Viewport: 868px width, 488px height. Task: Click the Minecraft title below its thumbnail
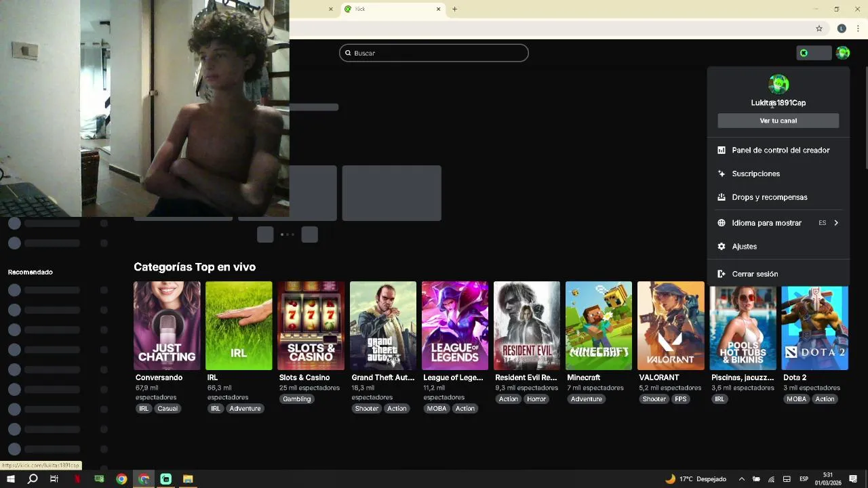click(x=584, y=378)
